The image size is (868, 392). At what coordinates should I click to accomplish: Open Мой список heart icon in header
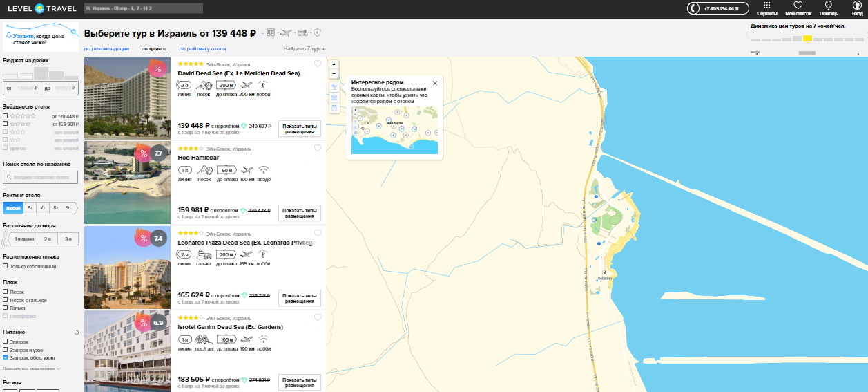[x=798, y=6]
